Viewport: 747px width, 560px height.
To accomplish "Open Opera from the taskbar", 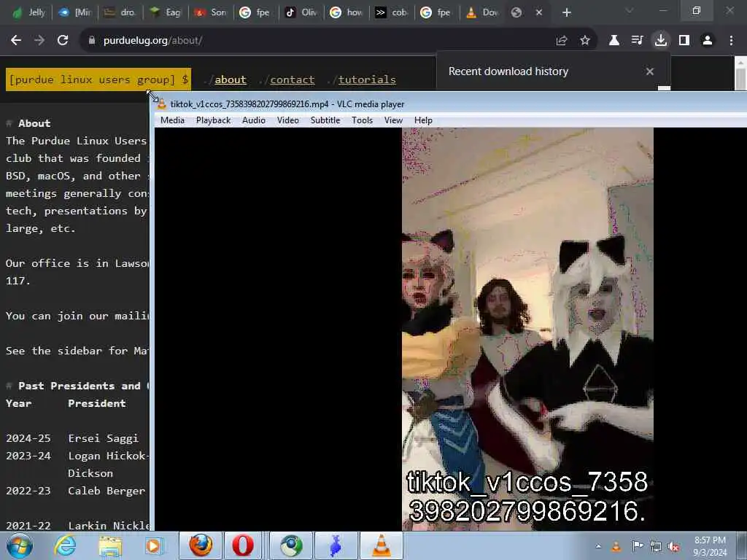I will (243, 545).
